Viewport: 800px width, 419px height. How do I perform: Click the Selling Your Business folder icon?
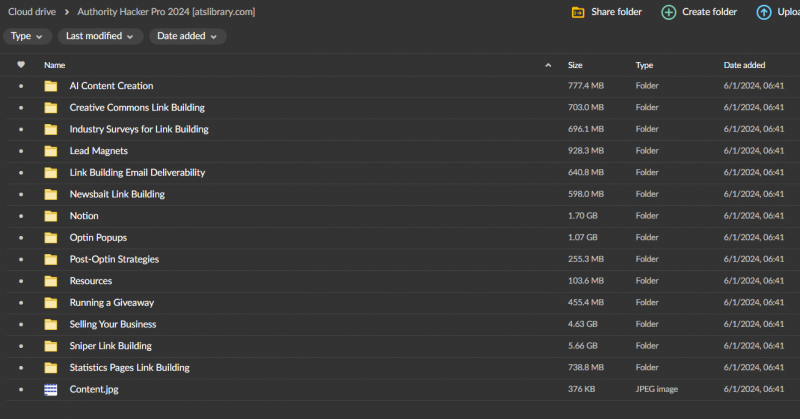pos(51,324)
